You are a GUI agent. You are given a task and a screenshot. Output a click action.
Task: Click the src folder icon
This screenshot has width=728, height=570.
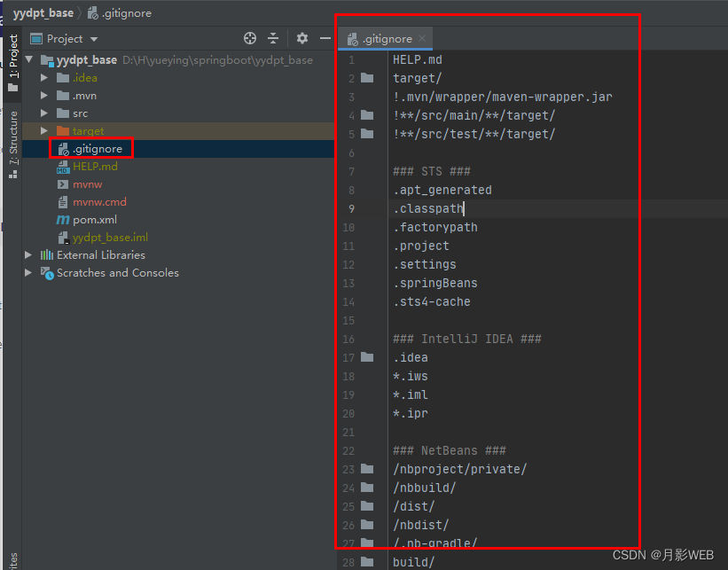(x=63, y=113)
